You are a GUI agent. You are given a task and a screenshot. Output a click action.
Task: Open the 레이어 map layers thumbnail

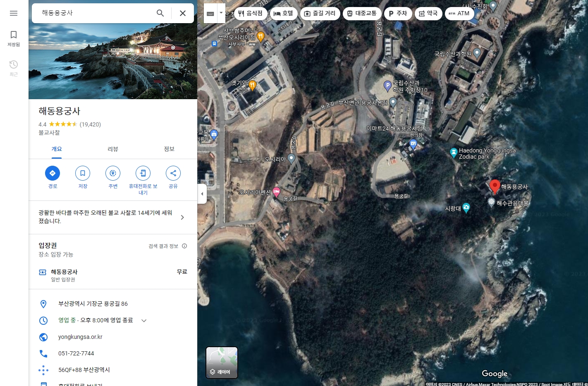(222, 362)
